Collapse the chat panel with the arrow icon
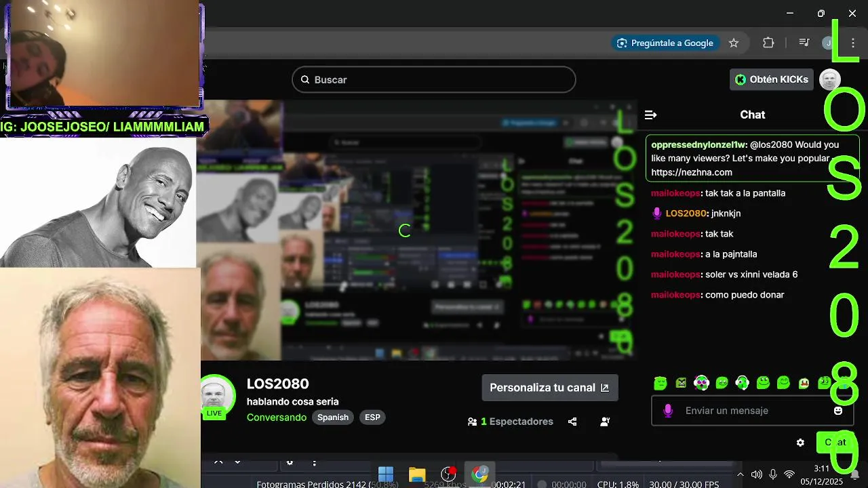 (650, 115)
